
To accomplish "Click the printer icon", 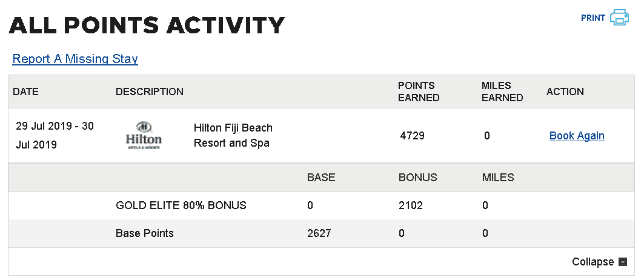I will click(x=619, y=18).
